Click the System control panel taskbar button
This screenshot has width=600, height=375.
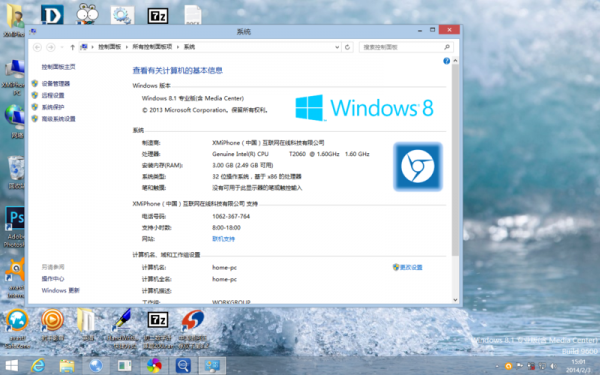212,366
